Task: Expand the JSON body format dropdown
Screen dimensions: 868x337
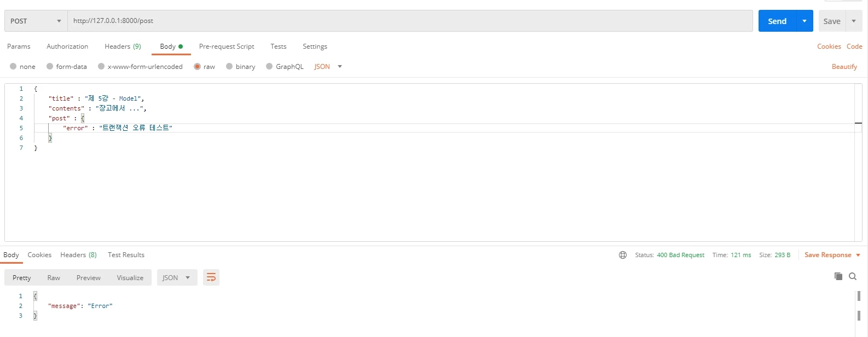Action: coord(328,67)
